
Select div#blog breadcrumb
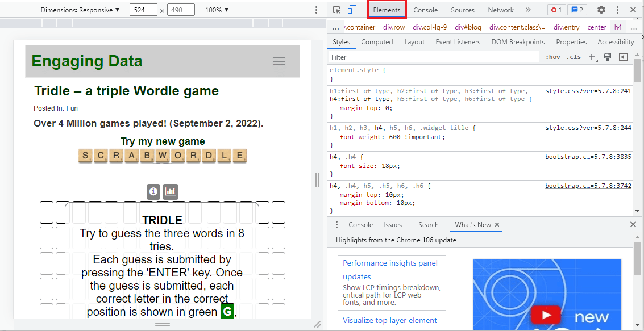468,27
